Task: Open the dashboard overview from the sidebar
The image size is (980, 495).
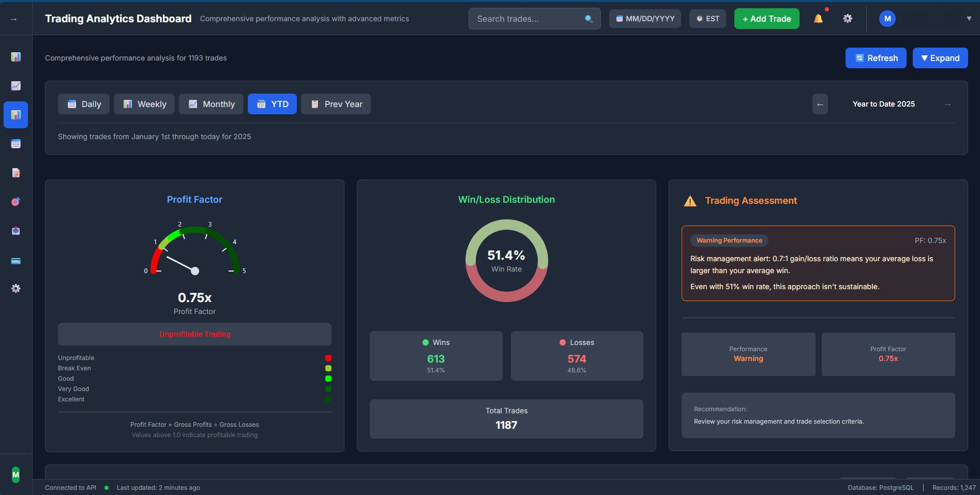Action: coord(16,57)
